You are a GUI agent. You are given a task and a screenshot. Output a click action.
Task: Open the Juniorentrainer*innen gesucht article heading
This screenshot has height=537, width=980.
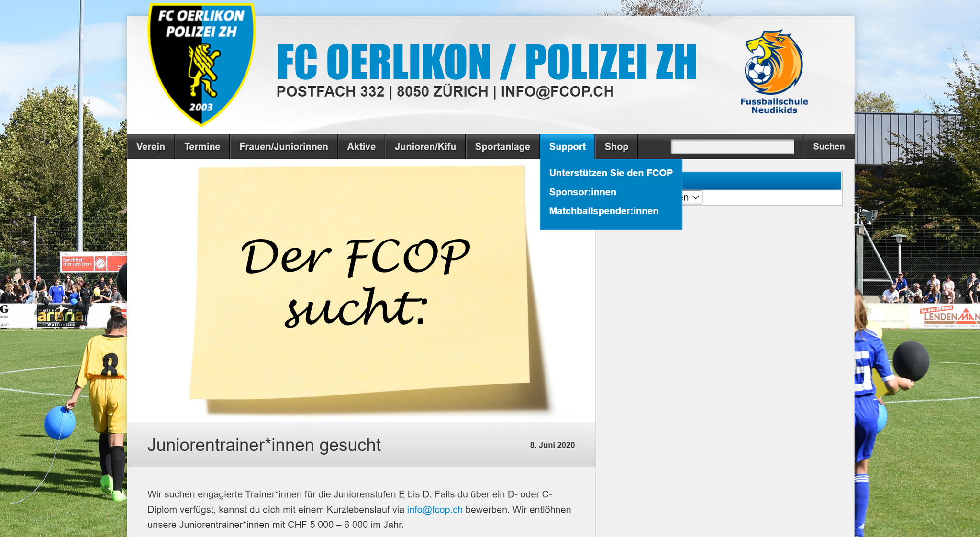264,445
